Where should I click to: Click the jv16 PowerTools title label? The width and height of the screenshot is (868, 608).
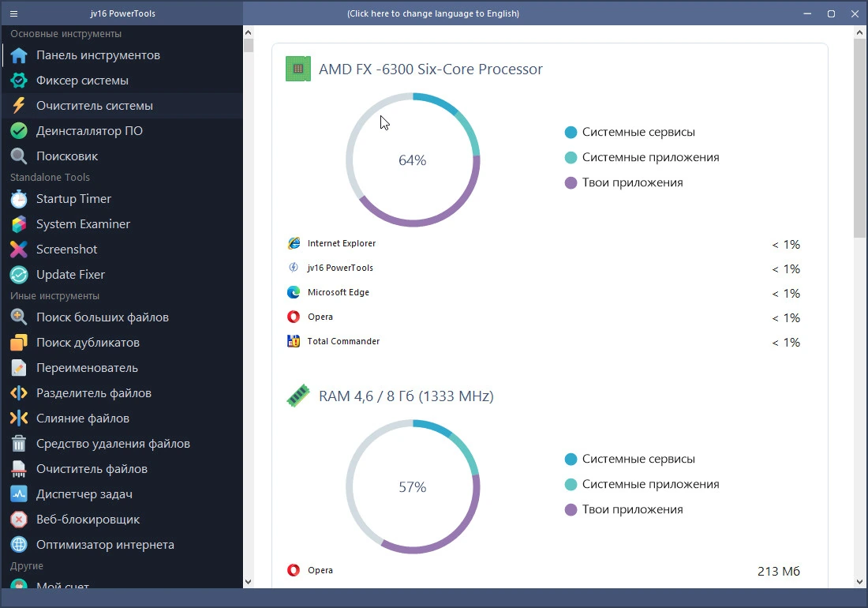coord(123,14)
